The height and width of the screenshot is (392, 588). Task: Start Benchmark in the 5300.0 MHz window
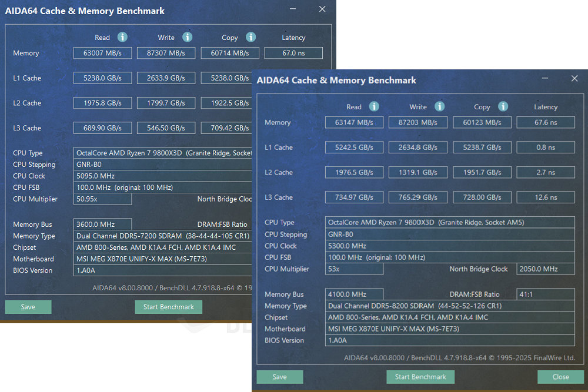pos(420,377)
